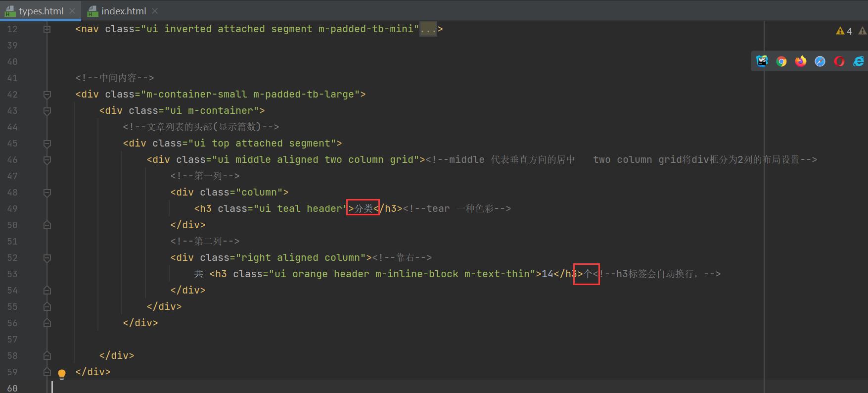Click the fold end marker on line 59

point(47,372)
